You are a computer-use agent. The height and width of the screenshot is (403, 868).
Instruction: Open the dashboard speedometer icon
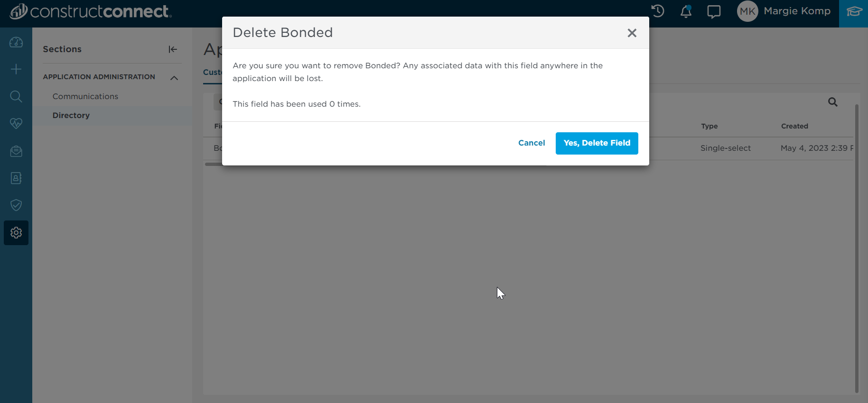point(16,42)
